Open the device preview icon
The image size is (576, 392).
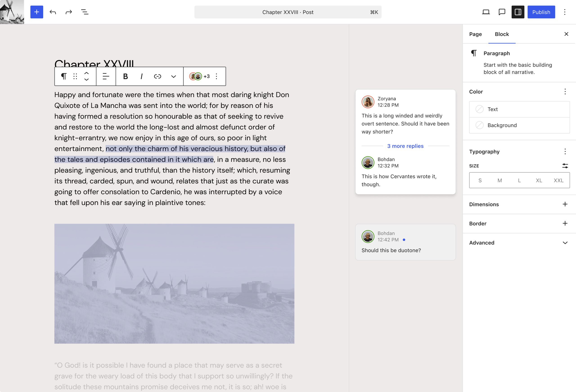click(486, 12)
